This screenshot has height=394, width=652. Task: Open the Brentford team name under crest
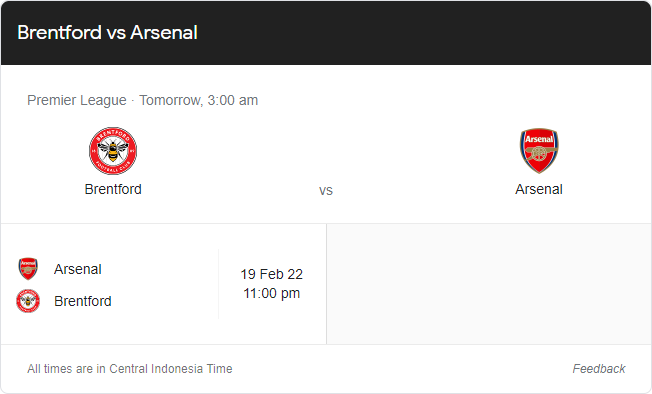[113, 189]
